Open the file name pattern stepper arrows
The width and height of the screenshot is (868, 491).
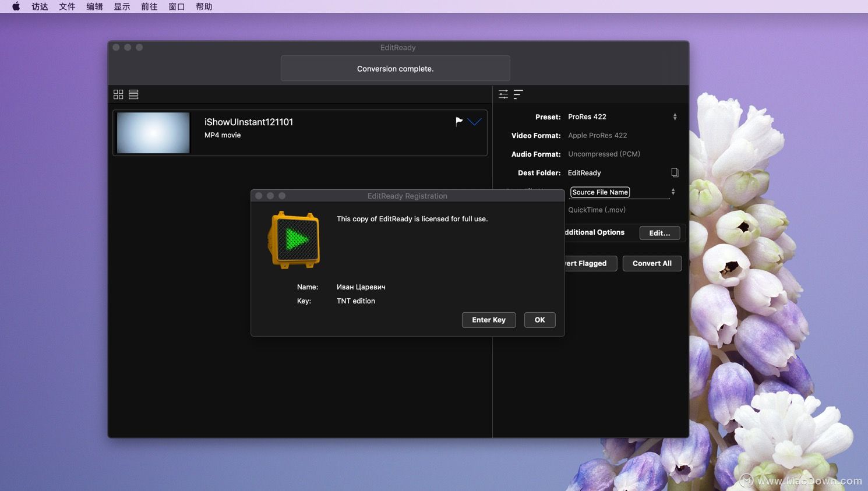[673, 192]
